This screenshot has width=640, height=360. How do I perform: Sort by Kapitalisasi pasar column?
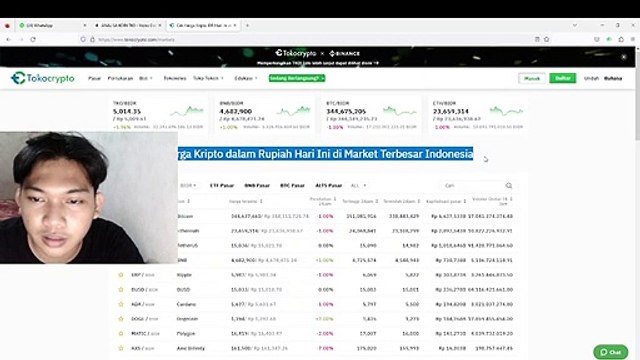(x=446, y=201)
